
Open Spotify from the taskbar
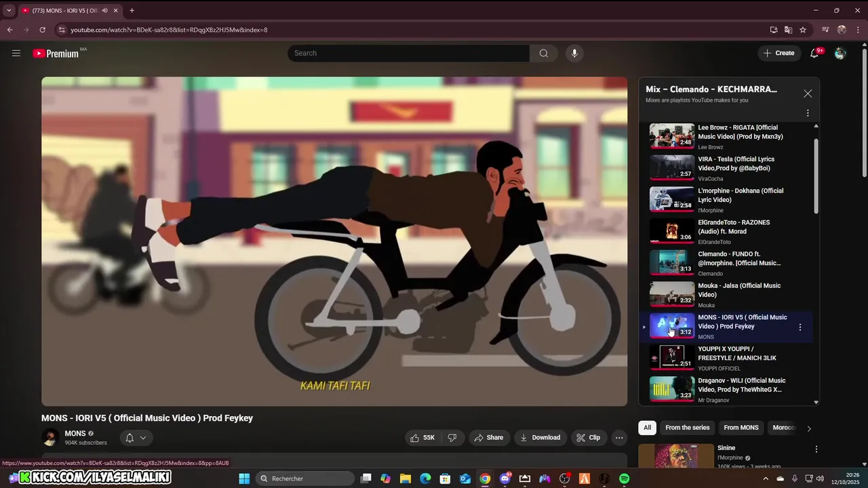click(x=624, y=479)
